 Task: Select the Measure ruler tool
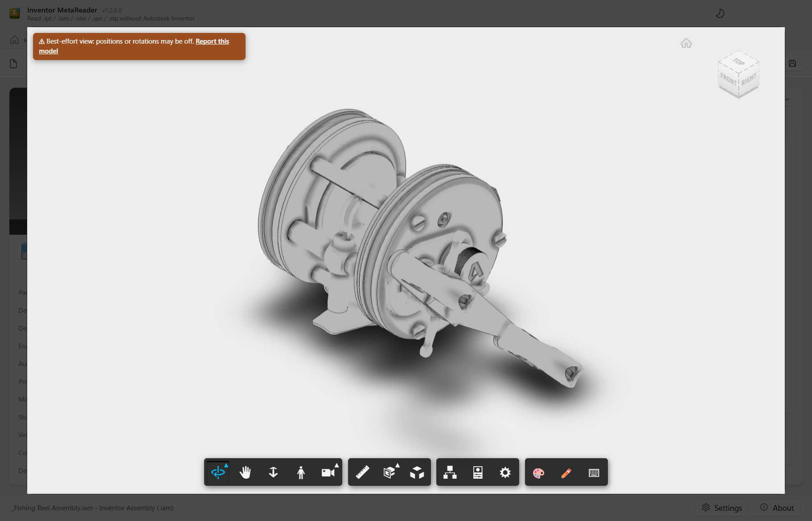[362, 472]
